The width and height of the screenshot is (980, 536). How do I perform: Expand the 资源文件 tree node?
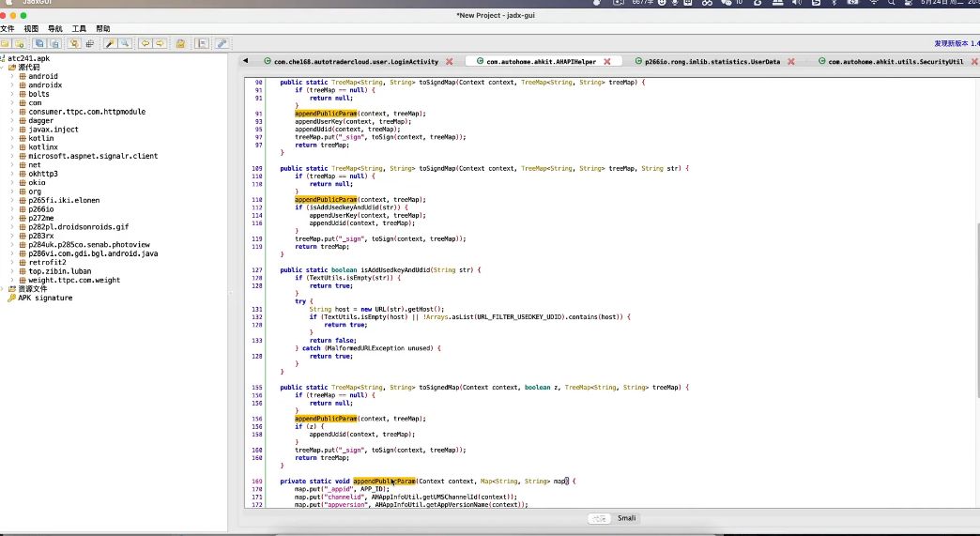[x=4, y=289]
